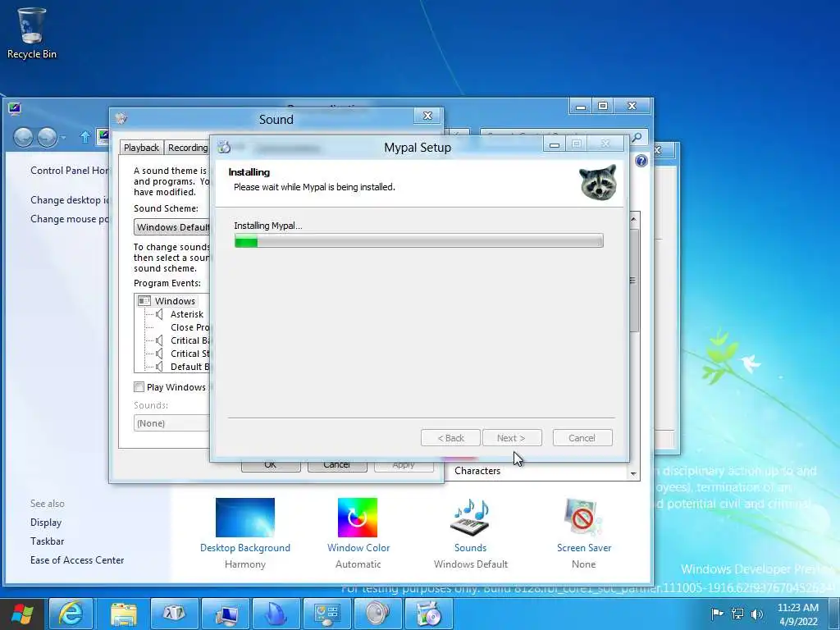Open File Explorer from the taskbar
This screenshot has height=630, width=840.
(123, 614)
